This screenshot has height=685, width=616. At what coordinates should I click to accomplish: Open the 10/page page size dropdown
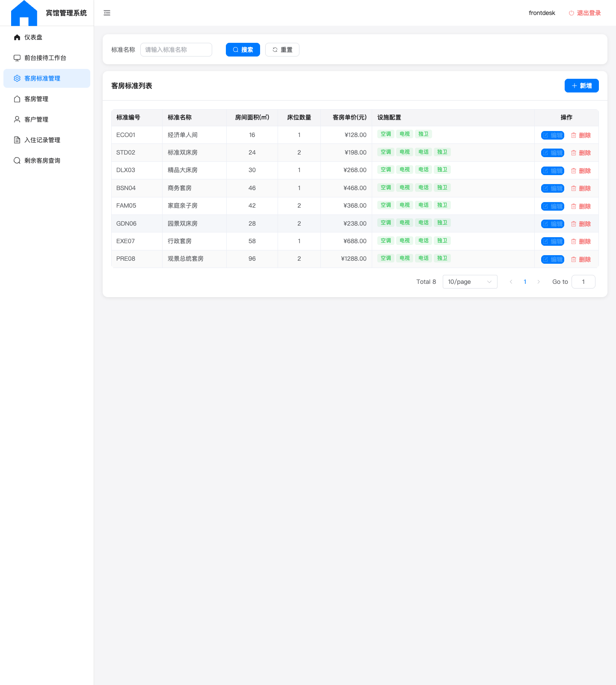(x=470, y=282)
